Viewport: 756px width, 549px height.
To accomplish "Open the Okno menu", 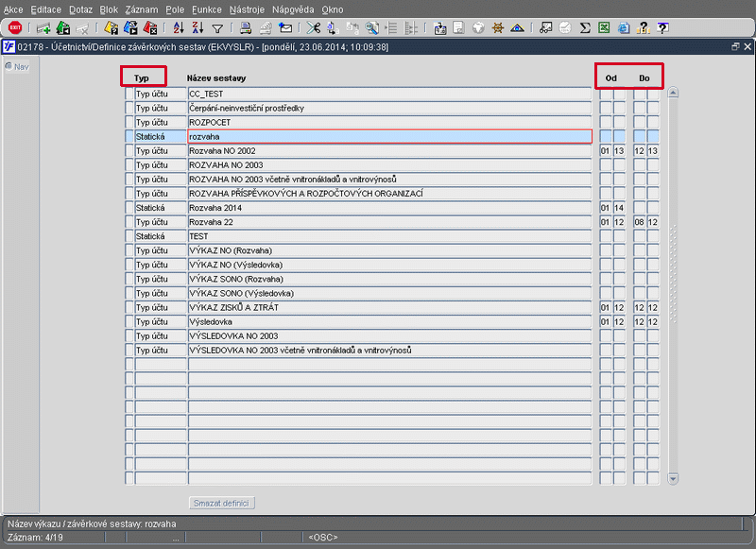I will [x=333, y=9].
